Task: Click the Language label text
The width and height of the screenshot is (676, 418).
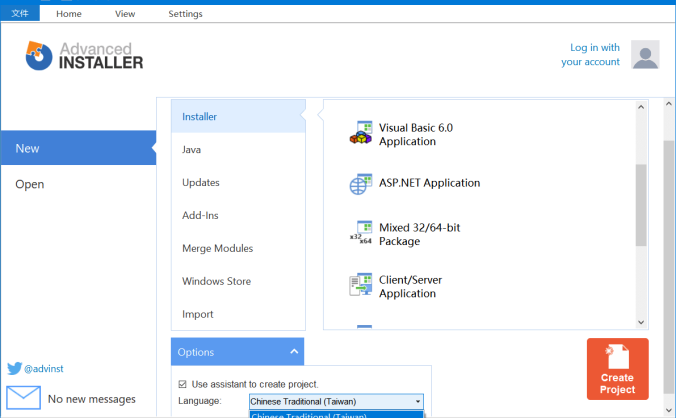Action: click(200, 401)
